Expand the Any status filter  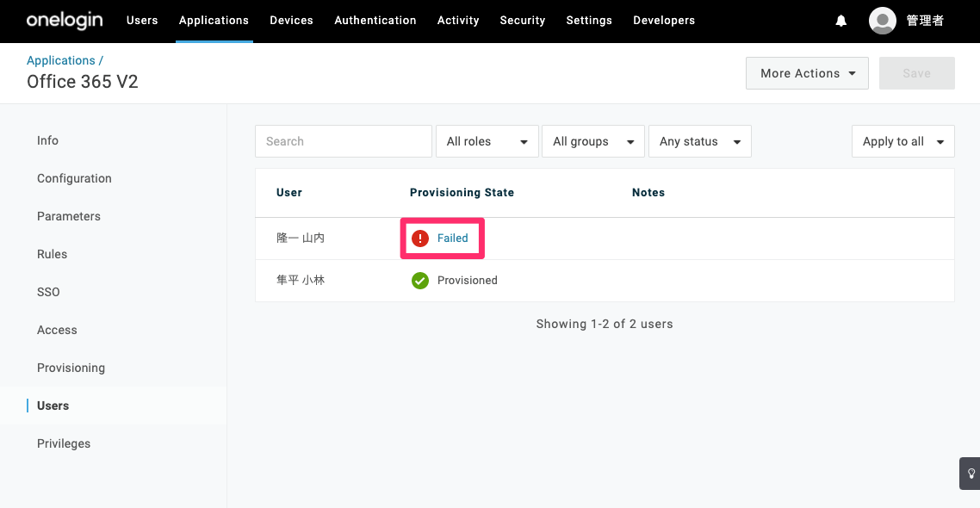700,141
